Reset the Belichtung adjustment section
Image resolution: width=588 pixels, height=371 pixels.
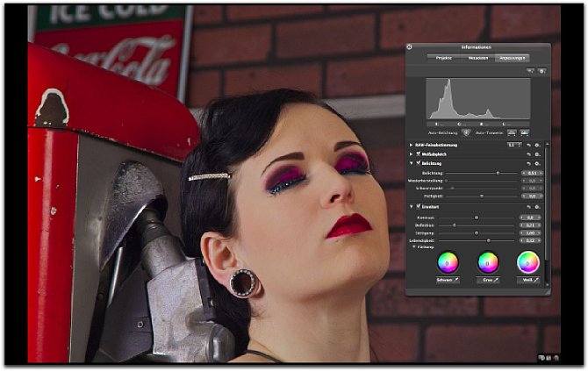528,164
